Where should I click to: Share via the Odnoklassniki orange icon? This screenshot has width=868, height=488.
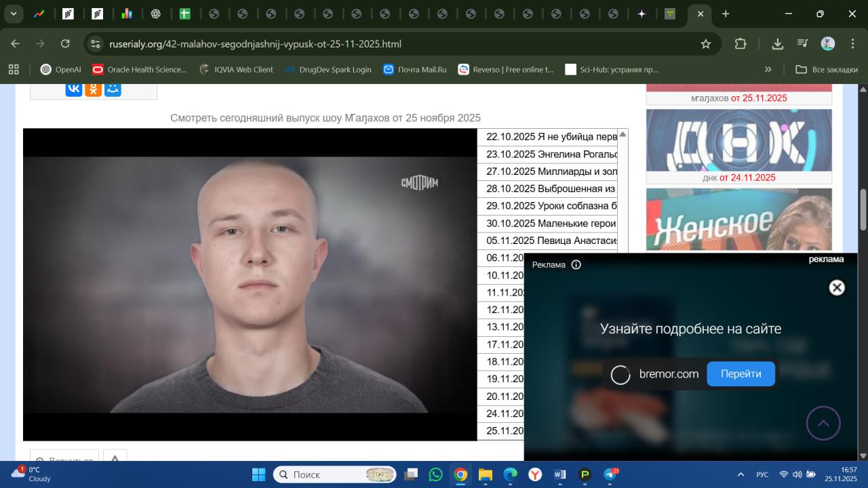(x=93, y=89)
